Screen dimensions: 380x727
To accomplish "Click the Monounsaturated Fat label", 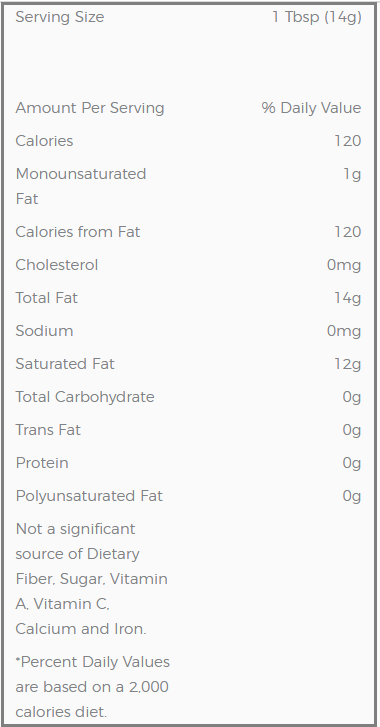I will pyautogui.click(x=81, y=186).
